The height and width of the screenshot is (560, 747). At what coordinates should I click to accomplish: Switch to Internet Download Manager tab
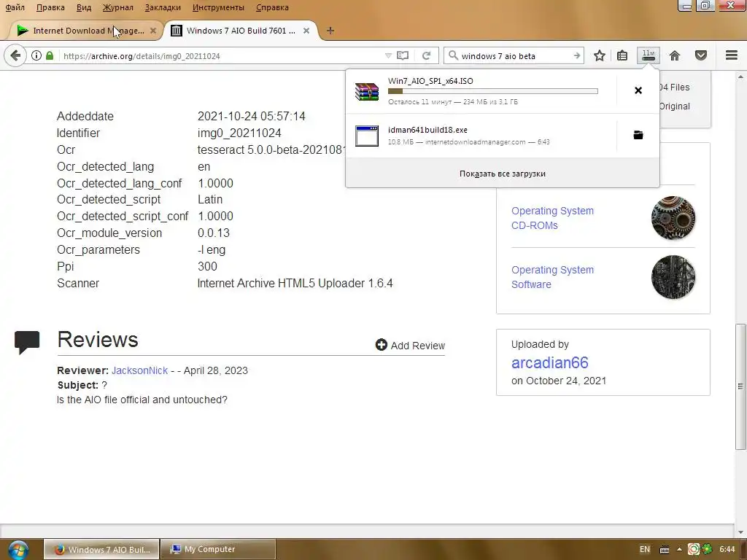tap(86, 31)
